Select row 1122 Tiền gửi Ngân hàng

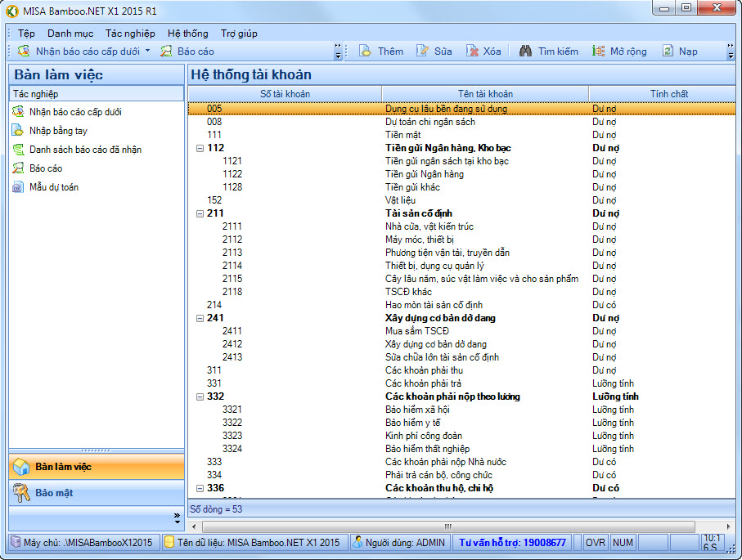(x=462, y=174)
